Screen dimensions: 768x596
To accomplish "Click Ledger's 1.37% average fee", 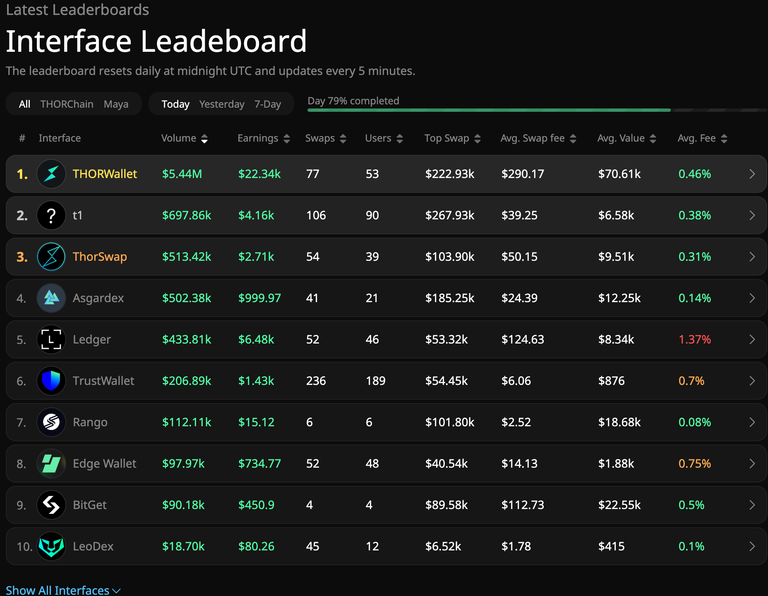I will tap(695, 339).
